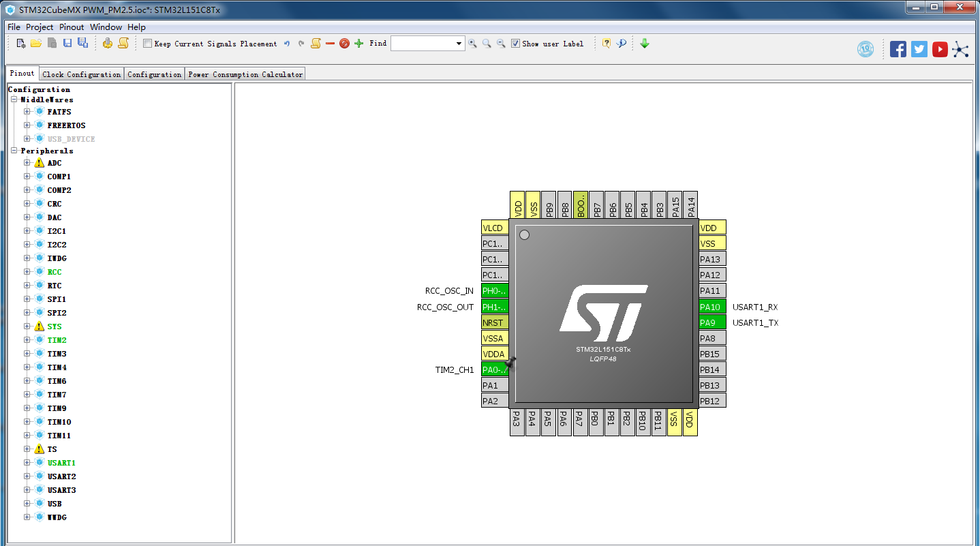
Task: Click the red minus icon in toolbar
Action: pos(331,44)
